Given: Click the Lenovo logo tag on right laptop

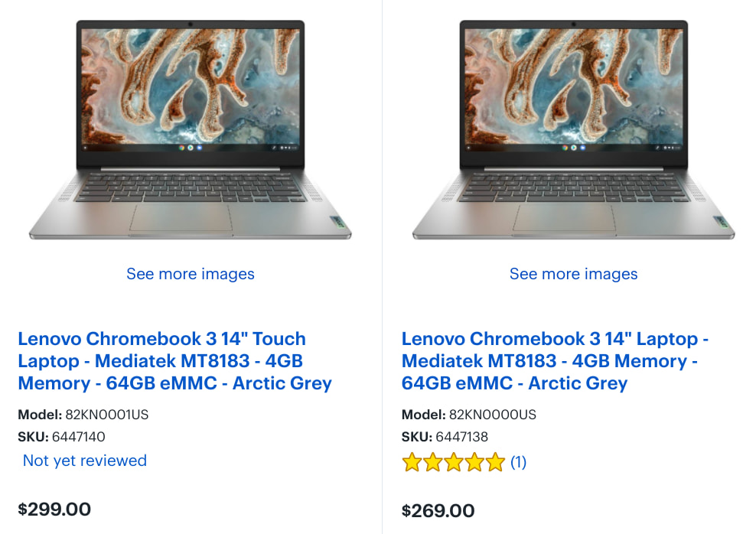Looking at the screenshot, I should click(722, 222).
